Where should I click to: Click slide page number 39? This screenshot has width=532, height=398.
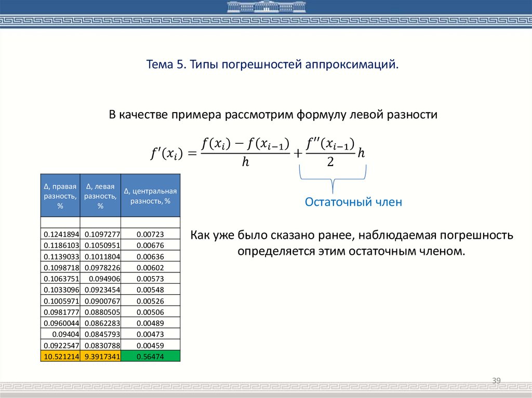[496, 380]
